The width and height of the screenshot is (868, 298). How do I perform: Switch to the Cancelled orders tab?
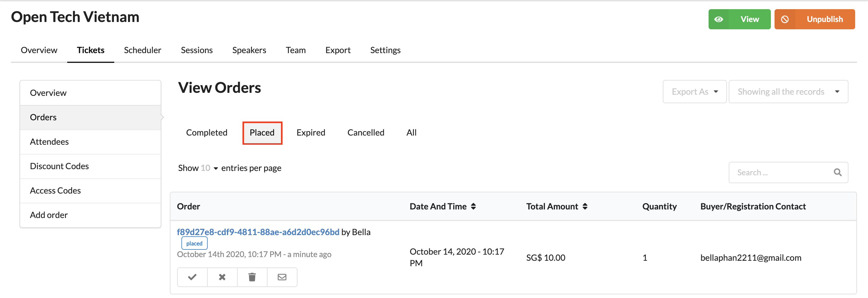point(366,133)
